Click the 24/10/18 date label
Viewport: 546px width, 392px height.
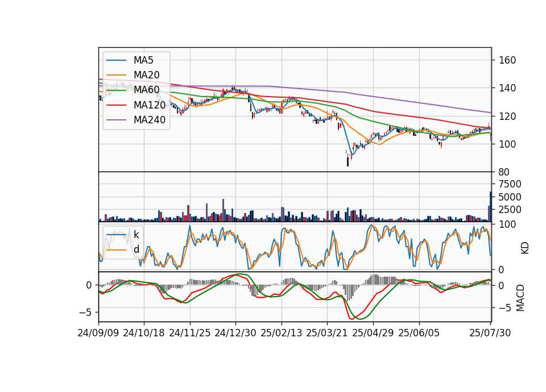[x=144, y=333]
